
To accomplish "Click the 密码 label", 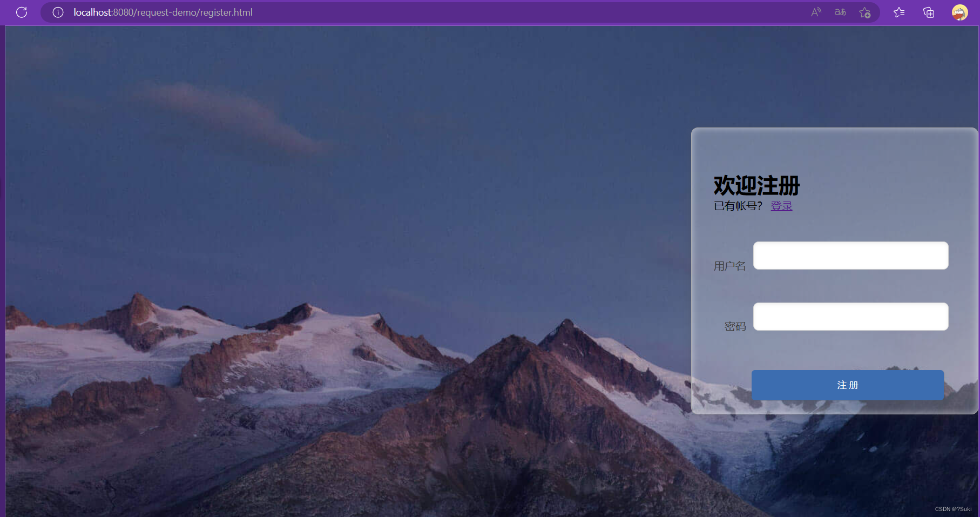I will pos(735,326).
